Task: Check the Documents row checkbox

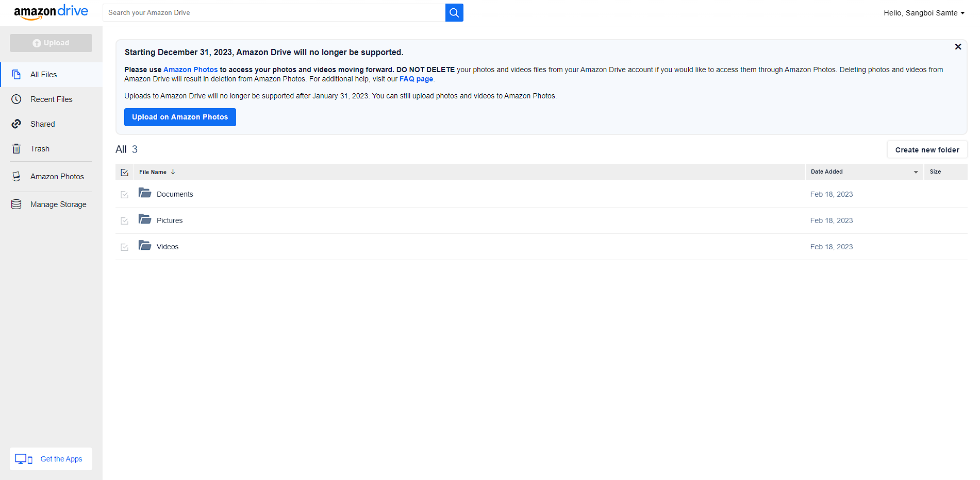Action: 124,195
